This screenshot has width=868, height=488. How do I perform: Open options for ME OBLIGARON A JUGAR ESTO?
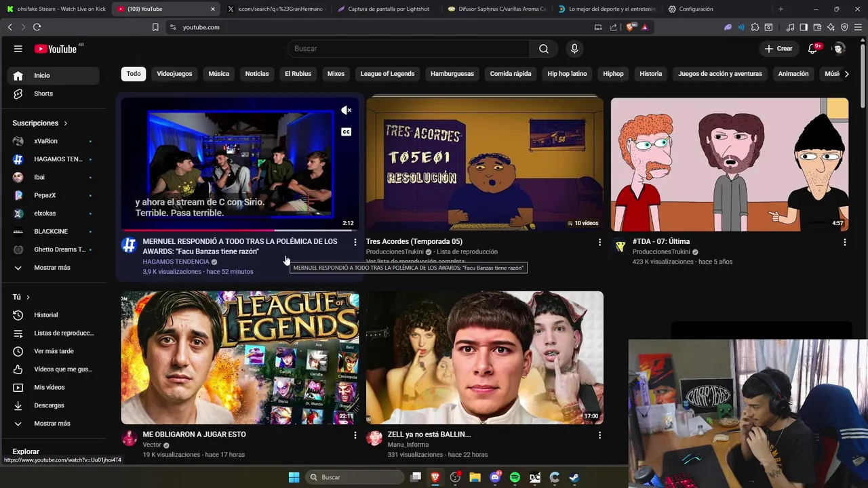tap(355, 435)
